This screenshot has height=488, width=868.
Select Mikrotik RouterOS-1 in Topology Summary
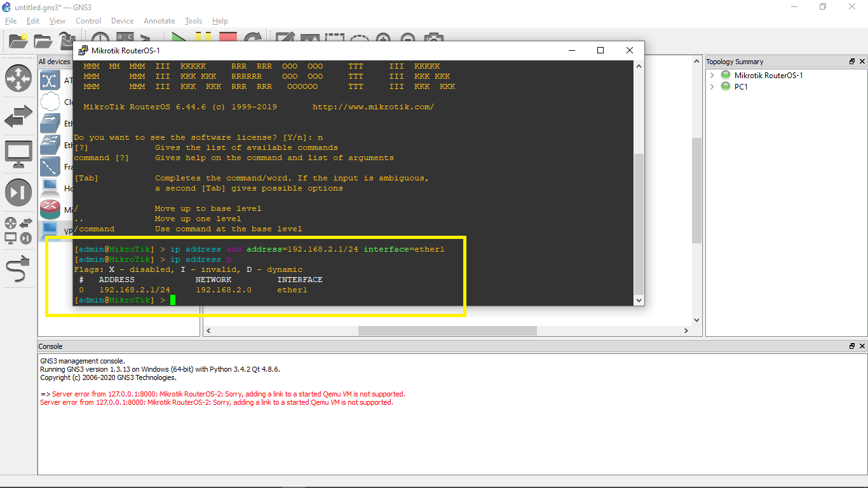tap(768, 75)
